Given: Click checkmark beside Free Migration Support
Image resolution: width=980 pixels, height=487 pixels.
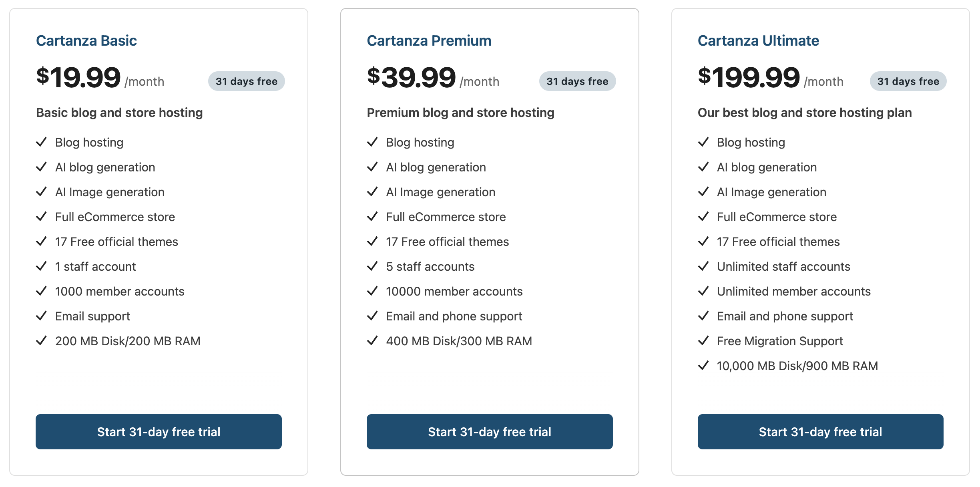Looking at the screenshot, I should pos(703,341).
